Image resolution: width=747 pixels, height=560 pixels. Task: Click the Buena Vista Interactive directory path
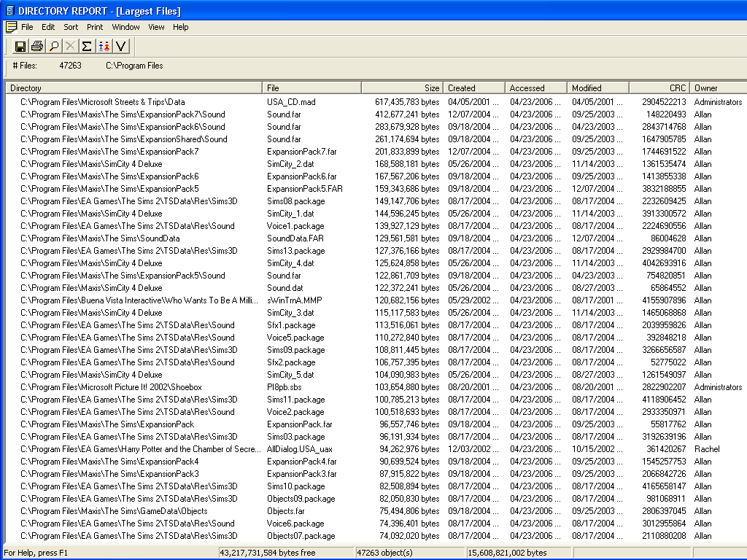(x=139, y=300)
